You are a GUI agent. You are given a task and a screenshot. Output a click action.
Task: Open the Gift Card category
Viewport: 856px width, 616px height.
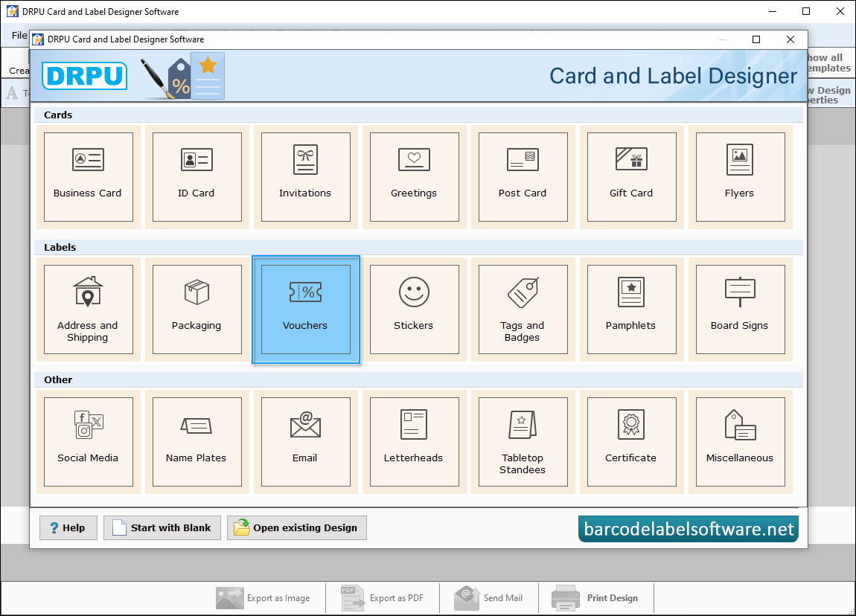(x=632, y=177)
